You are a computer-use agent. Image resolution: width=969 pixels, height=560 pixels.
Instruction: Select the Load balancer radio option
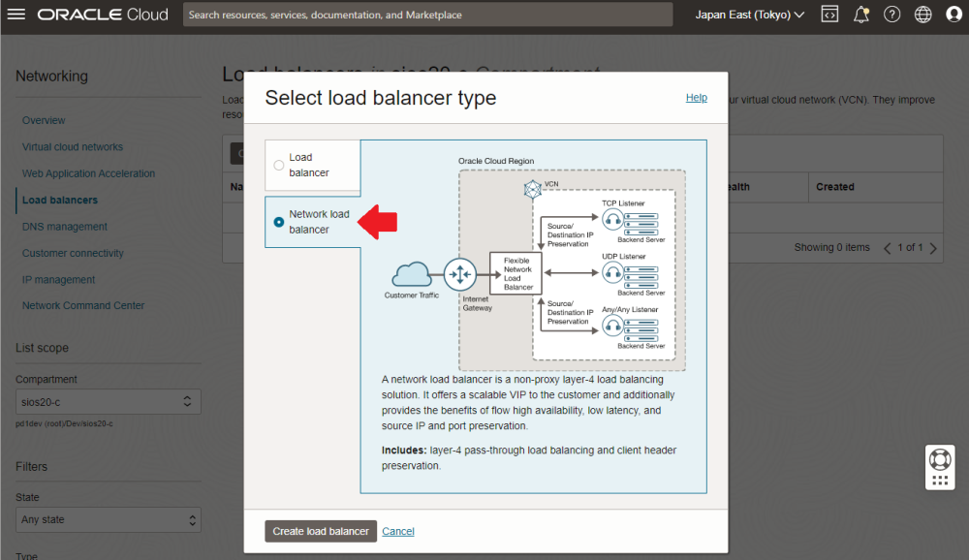coord(279,165)
